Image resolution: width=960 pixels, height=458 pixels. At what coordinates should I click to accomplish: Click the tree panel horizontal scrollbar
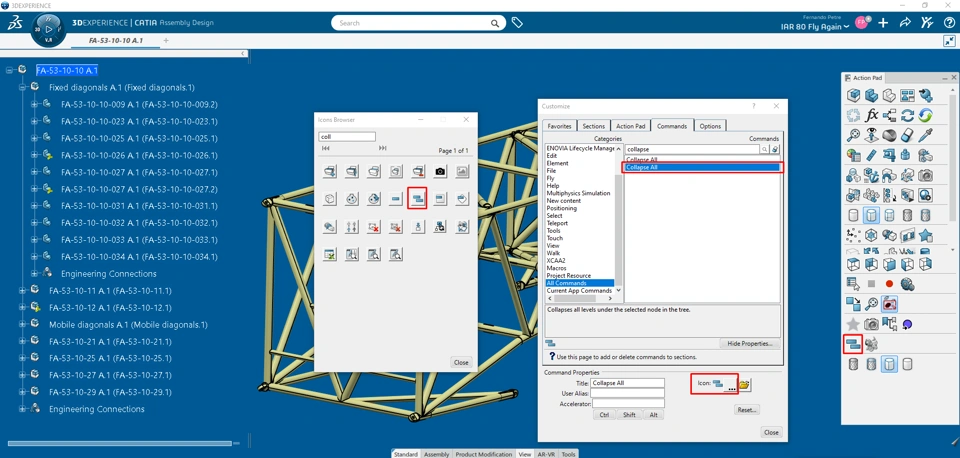[x=119, y=443]
